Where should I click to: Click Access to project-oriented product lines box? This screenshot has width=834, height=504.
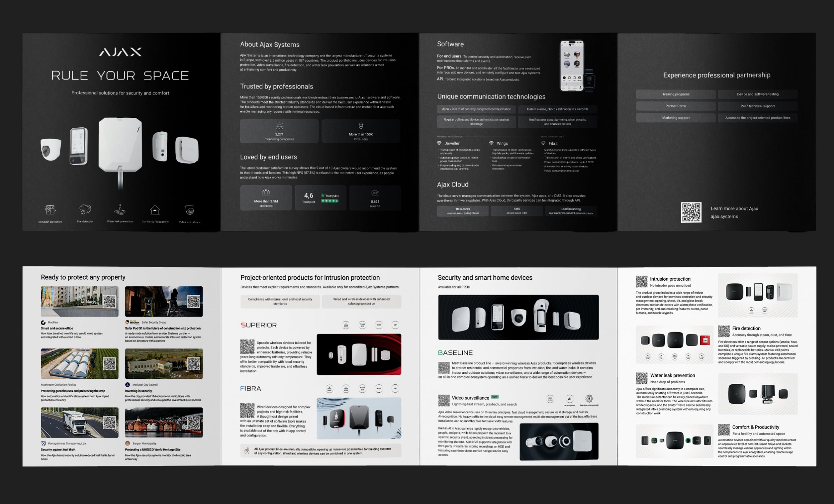click(758, 118)
